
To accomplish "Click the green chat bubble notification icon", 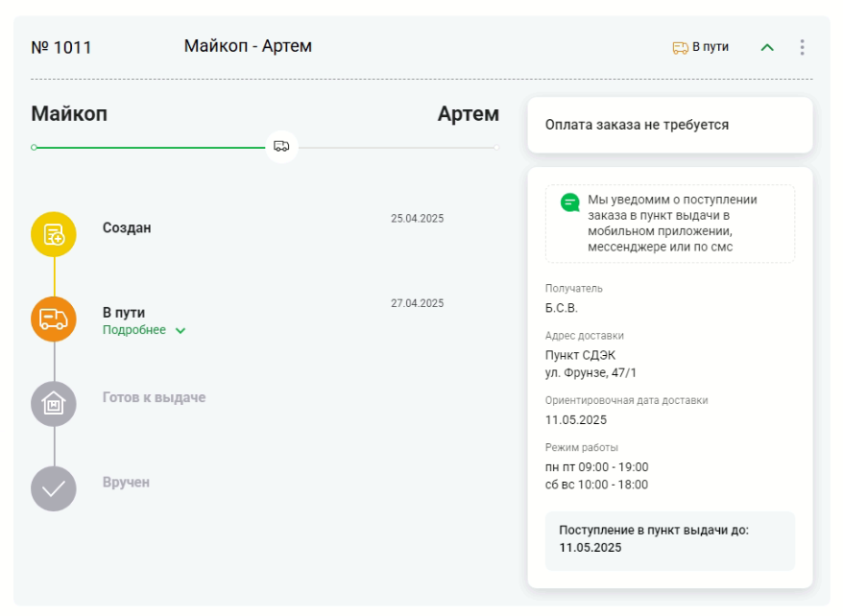I will tap(570, 200).
